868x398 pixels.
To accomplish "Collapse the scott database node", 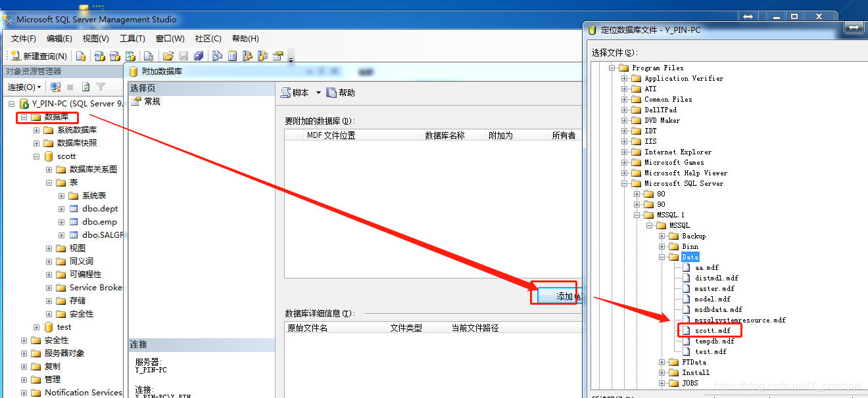I will 37,156.
